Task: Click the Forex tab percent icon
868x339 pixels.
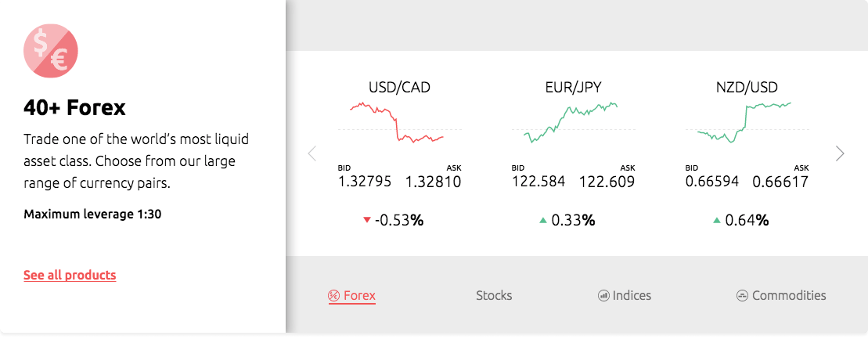Action: click(333, 296)
